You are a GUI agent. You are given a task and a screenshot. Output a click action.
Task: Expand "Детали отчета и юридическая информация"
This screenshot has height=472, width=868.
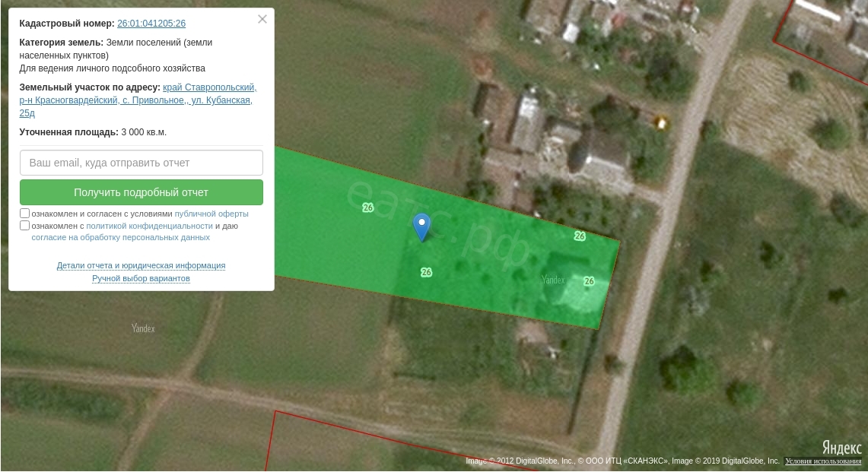(141, 265)
